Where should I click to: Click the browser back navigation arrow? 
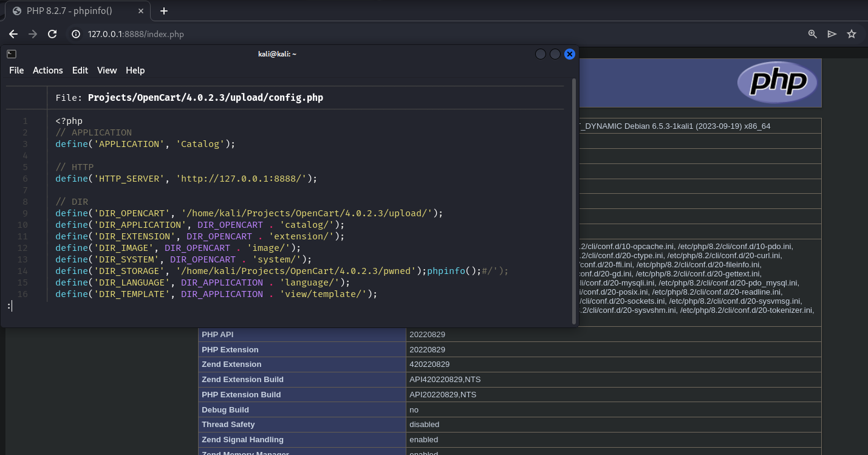pos(13,34)
